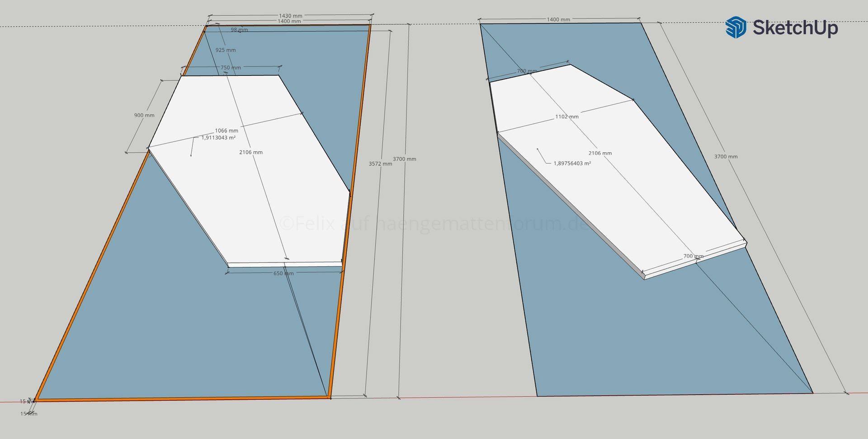Click the 3572 mm dimension label

point(380,164)
